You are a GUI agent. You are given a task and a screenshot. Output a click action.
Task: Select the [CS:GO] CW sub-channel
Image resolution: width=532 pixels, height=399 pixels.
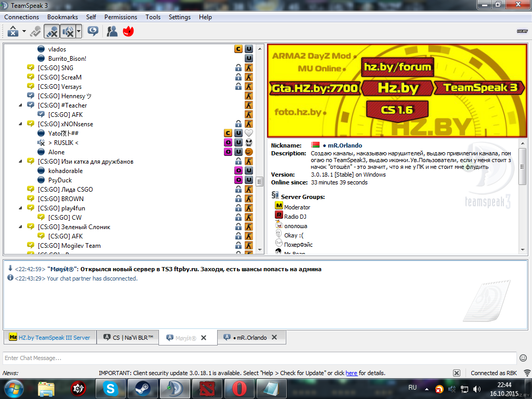click(x=65, y=218)
